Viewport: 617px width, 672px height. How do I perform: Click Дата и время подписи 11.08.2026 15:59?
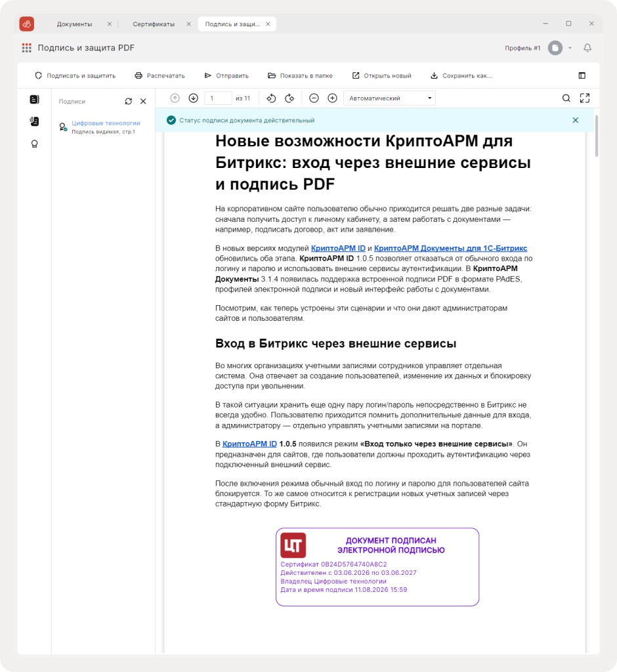coord(344,590)
